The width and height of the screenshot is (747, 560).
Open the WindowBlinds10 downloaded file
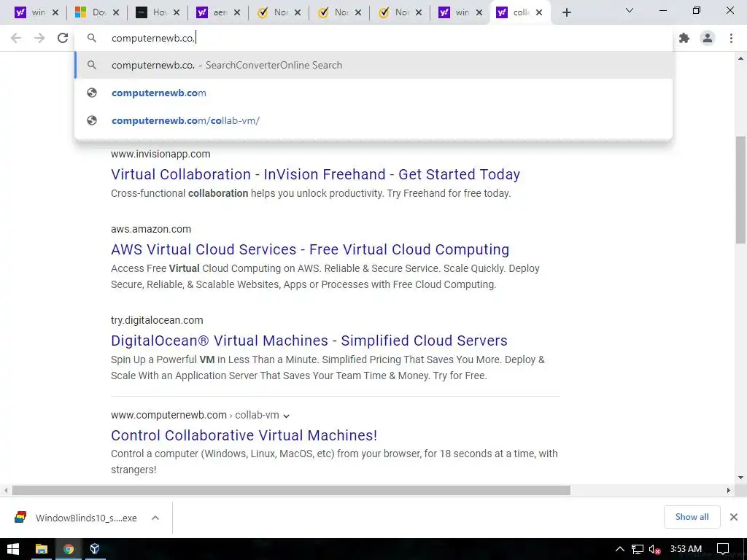pyautogui.click(x=76, y=518)
